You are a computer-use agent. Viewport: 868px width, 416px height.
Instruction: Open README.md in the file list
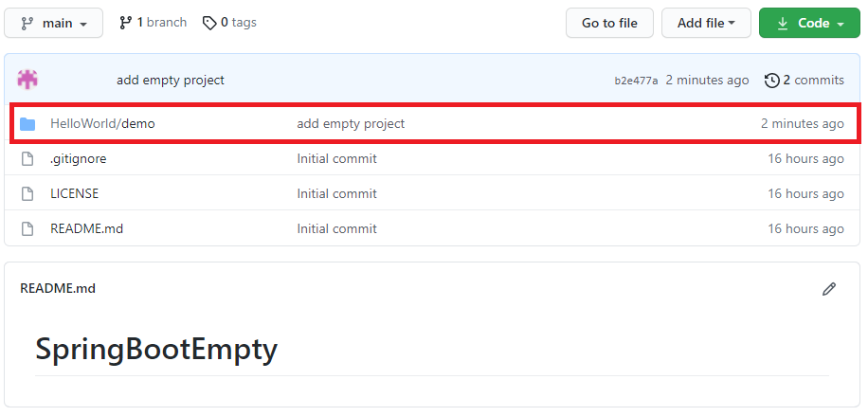pos(86,228)
